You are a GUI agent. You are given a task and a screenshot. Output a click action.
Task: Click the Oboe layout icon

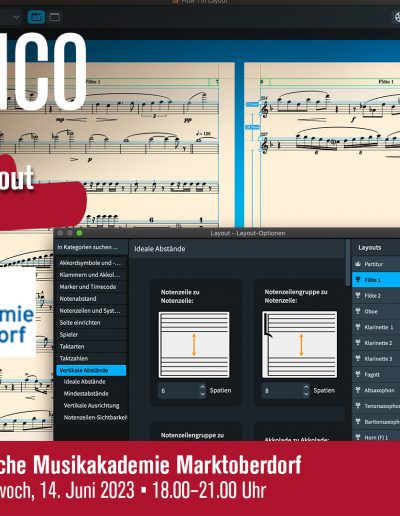(x=358, y=311)
